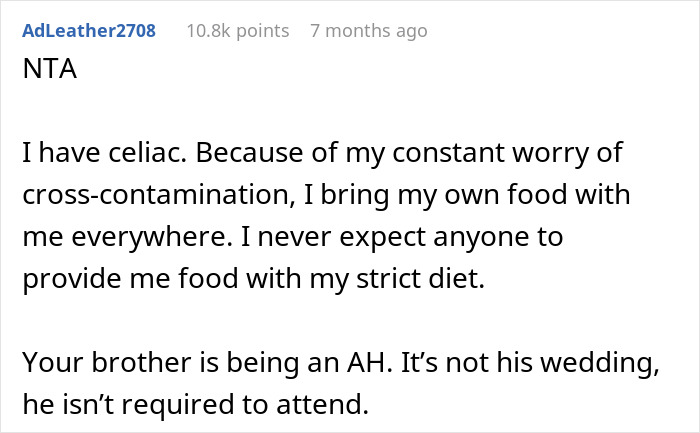The image size is (700, 433).
Task: Click the 10.8k points score
Action: (x=237, y=31)
